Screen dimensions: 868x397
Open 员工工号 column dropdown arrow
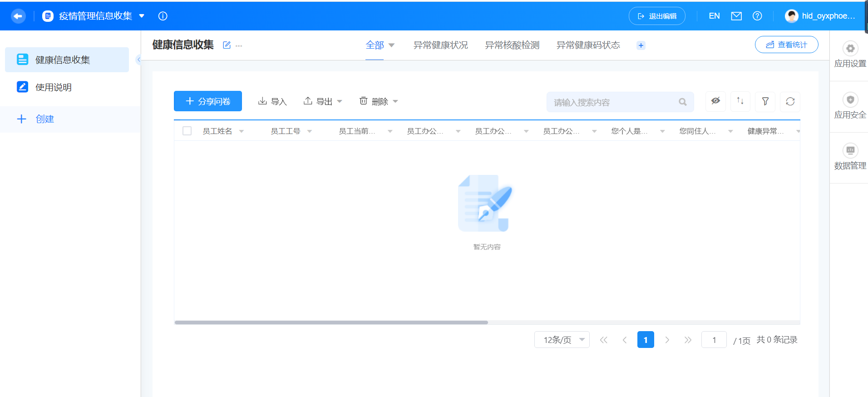point(310,131)
